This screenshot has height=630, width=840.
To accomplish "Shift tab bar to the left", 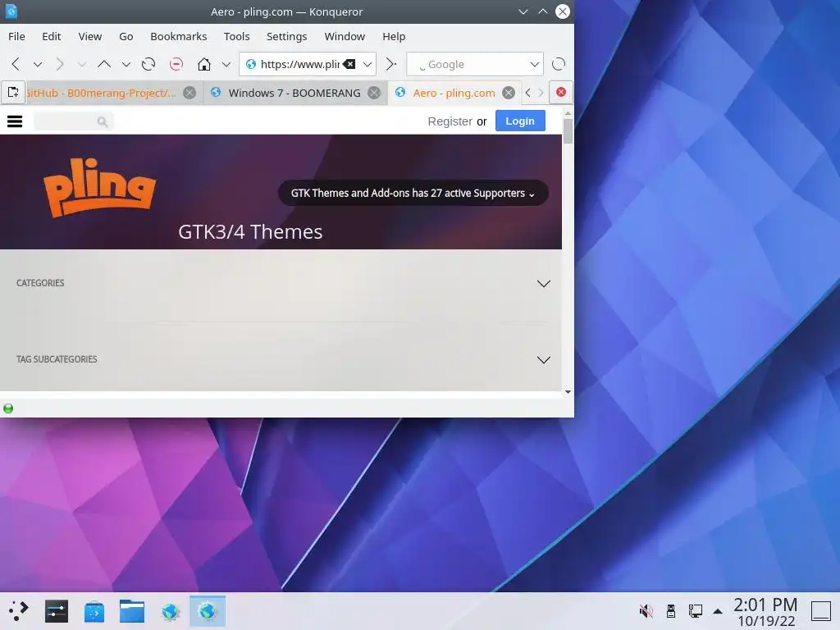I will click(527, 93).
